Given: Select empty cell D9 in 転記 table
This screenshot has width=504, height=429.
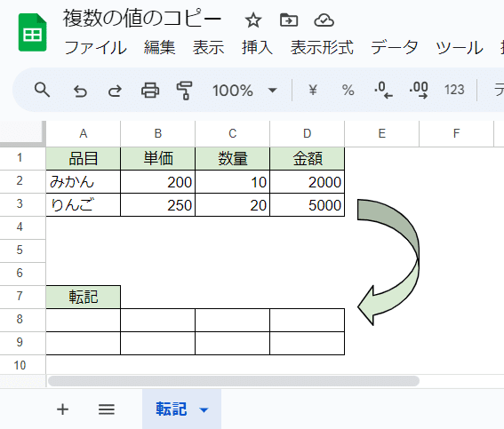Looking at the screenshot, I should pos(307,343).
